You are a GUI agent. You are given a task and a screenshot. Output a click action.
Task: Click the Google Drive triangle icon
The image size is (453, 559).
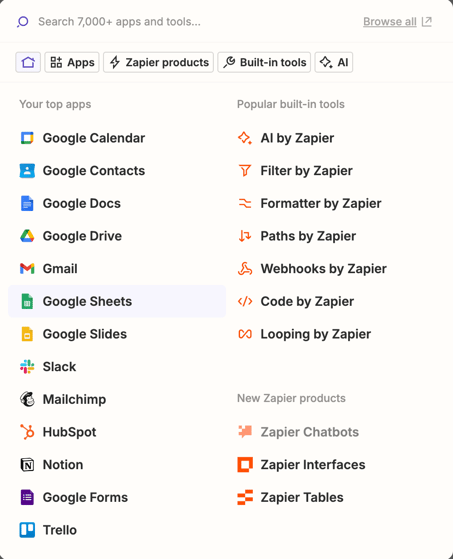pyautogui.click(x=27, y=236)
